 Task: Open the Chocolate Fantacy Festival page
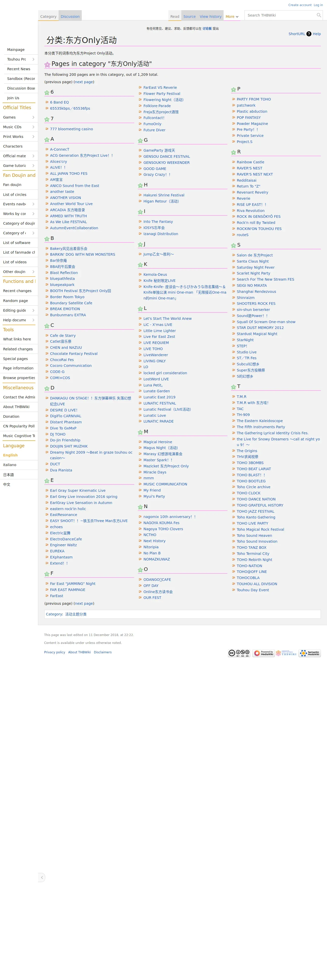click(x=74, y=354)
